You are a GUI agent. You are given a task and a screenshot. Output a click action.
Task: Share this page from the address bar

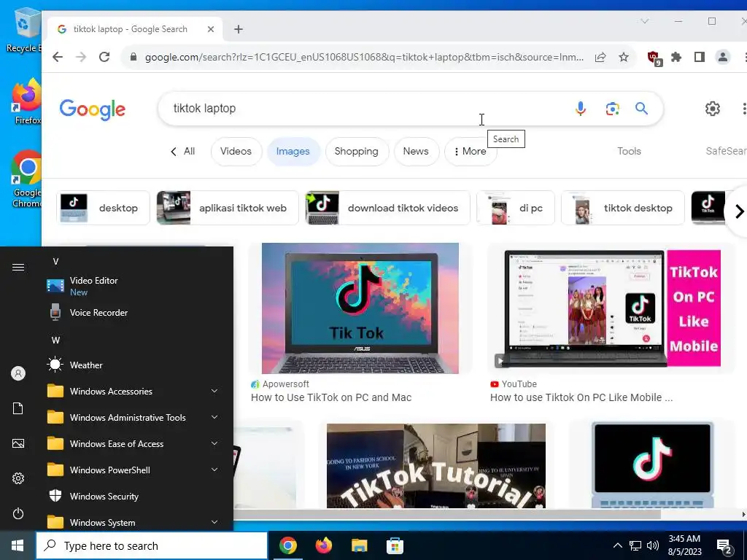600,57
